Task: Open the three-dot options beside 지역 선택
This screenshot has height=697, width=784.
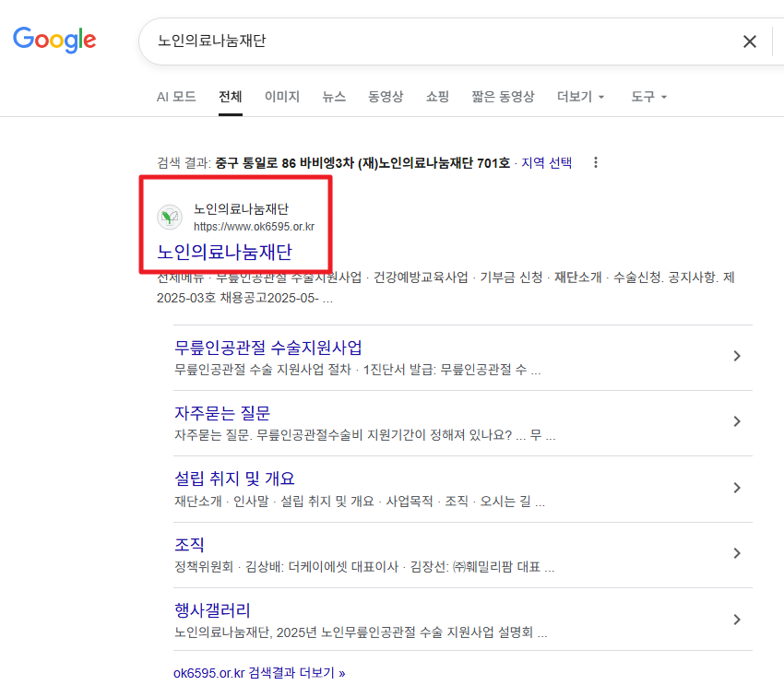Action: [x=596, y=160]
